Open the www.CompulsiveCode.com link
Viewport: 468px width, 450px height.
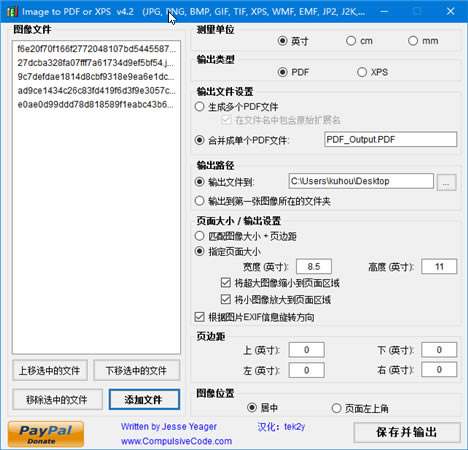[176, 441]
